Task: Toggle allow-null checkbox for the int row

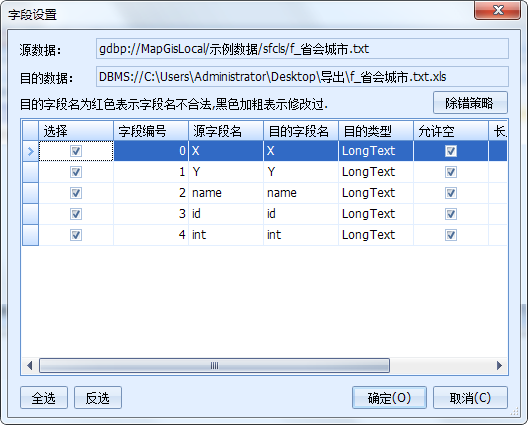Action: pos(451,235)
